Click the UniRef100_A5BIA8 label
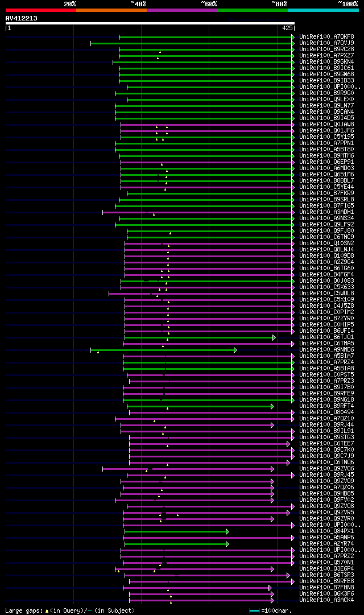This screenshot has width=364, height=615. tap(326, 369)
